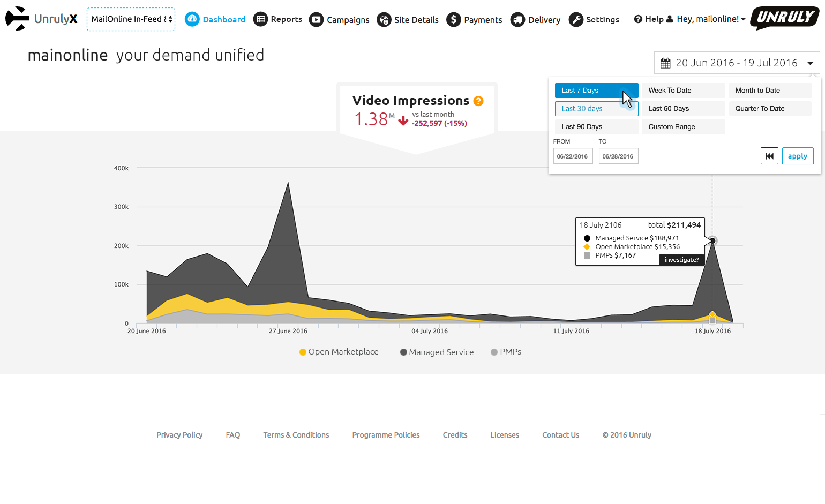Click the Reports table icon
825x504 pixels.
click(x=260, y=19)
